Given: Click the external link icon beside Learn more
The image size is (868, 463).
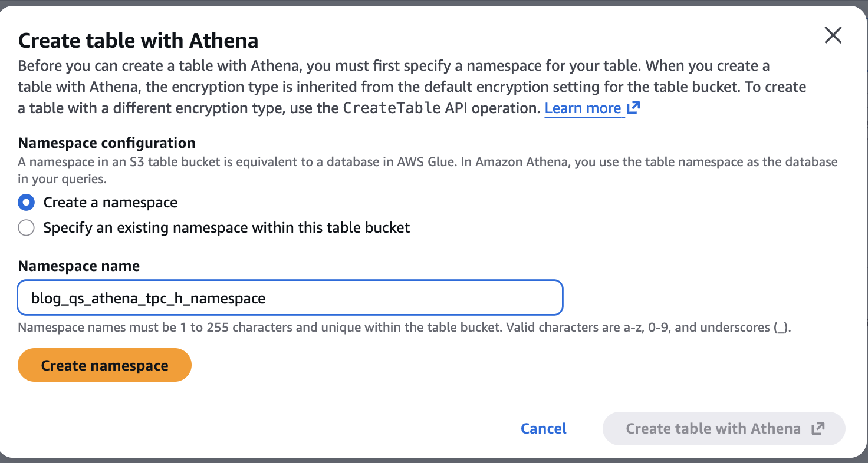Looking at the screenshot, I should point(633,108).
